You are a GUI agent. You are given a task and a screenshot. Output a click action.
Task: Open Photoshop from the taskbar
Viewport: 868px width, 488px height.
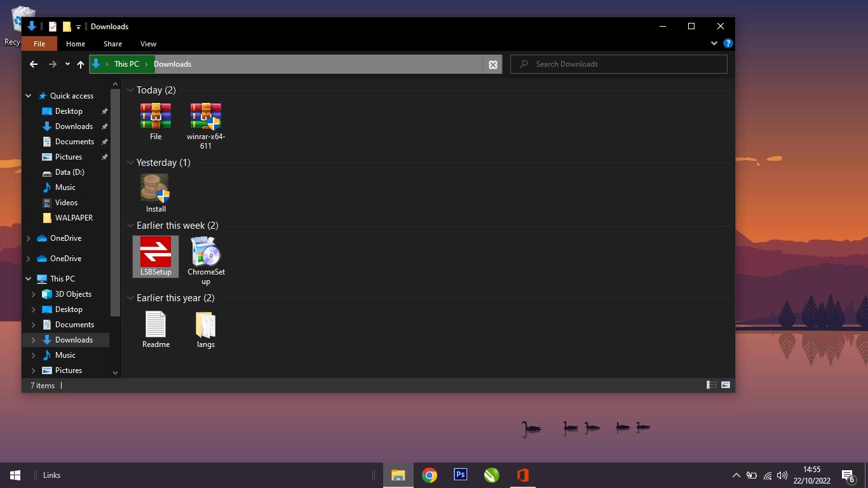(461, 475)
